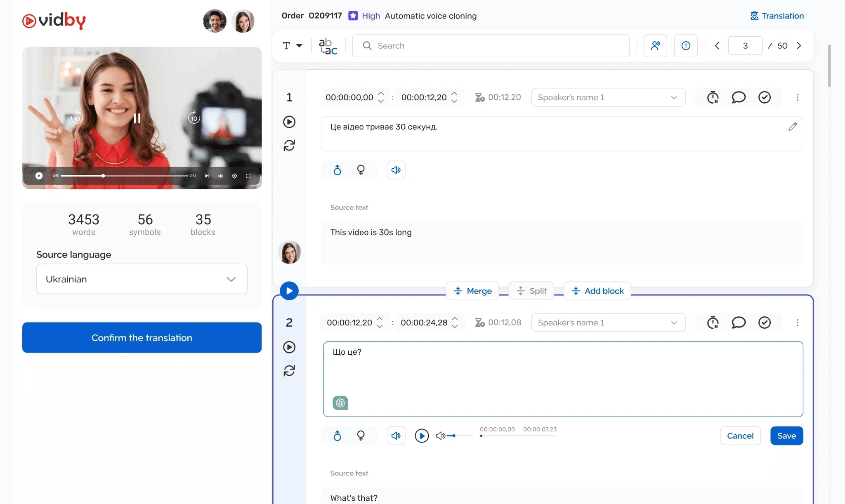Viewport: 845px width, 504px height.
Task: Open the find and replace tool
Action: tap(328, 46)
